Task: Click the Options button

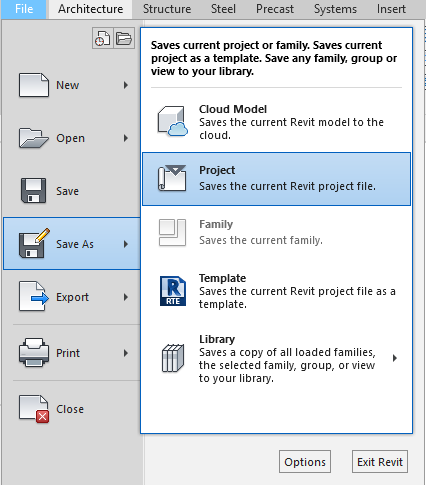Action: point(305,462)
